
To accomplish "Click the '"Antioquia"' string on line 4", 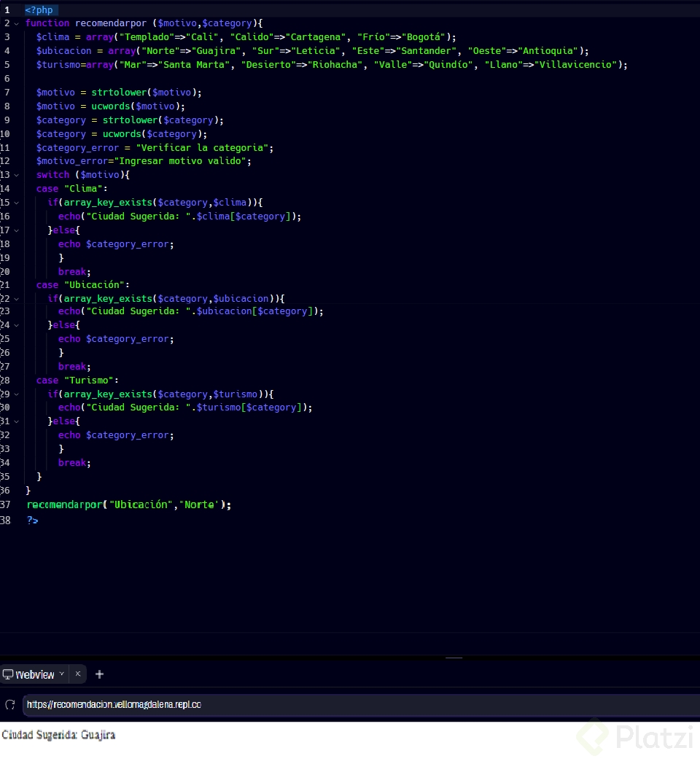I will coord(548,51).
